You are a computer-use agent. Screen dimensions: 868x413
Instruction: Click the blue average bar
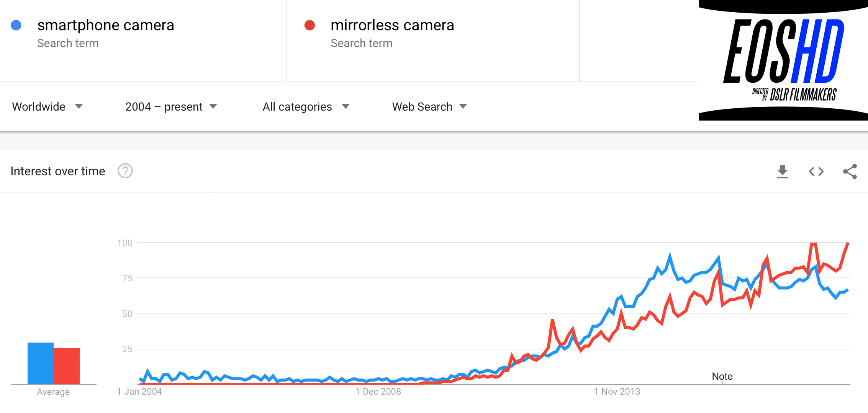click(41, 363)
